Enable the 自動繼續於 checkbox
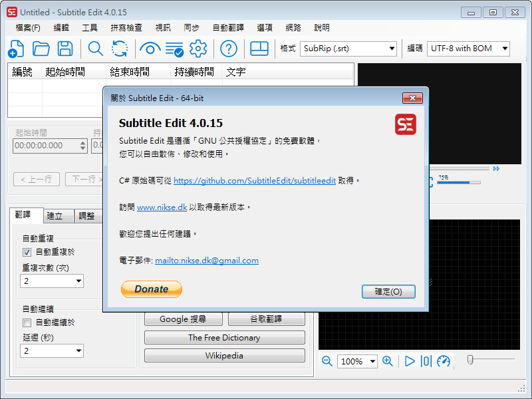 click(27, 323)
